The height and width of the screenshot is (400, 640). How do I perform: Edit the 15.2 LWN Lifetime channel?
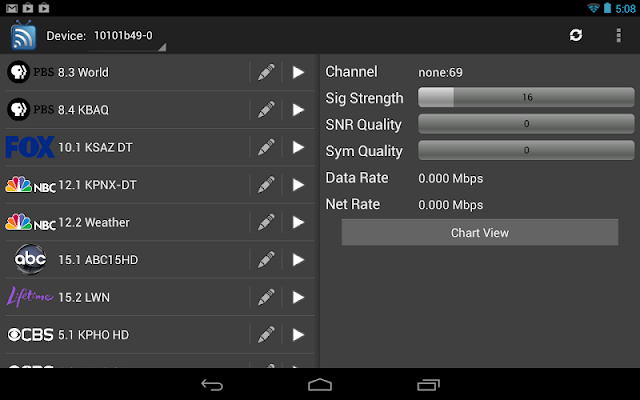tap(266, 298)
